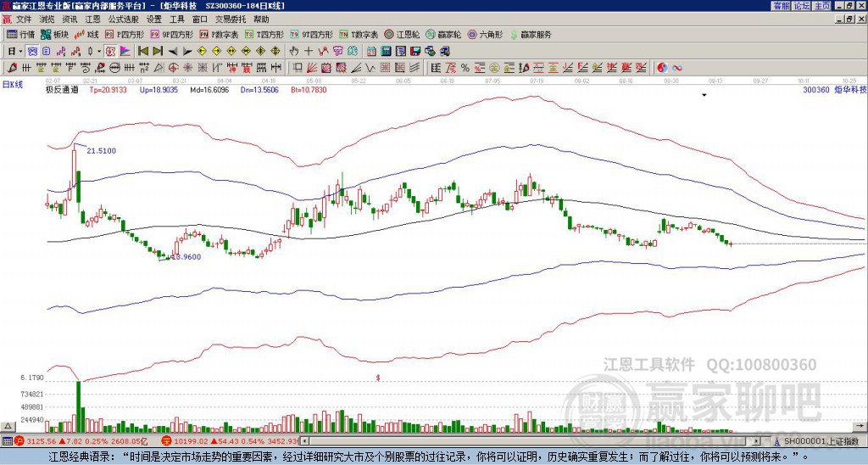
Task: Open the 文件 menu
Action: (x=24, y=20)
